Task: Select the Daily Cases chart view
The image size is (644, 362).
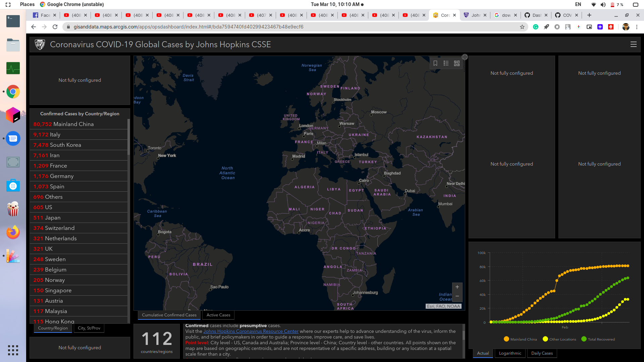Action: click(x=542, y=353)
